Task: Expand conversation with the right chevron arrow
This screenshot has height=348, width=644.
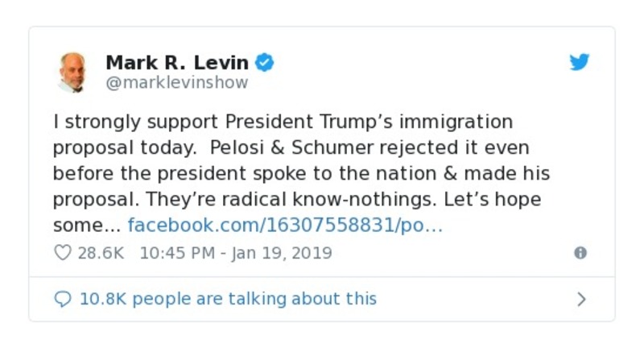Action: 581,300
